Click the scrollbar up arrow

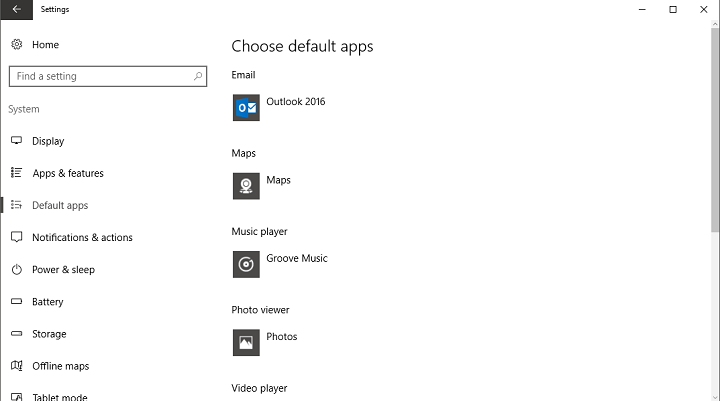(715, 24)
